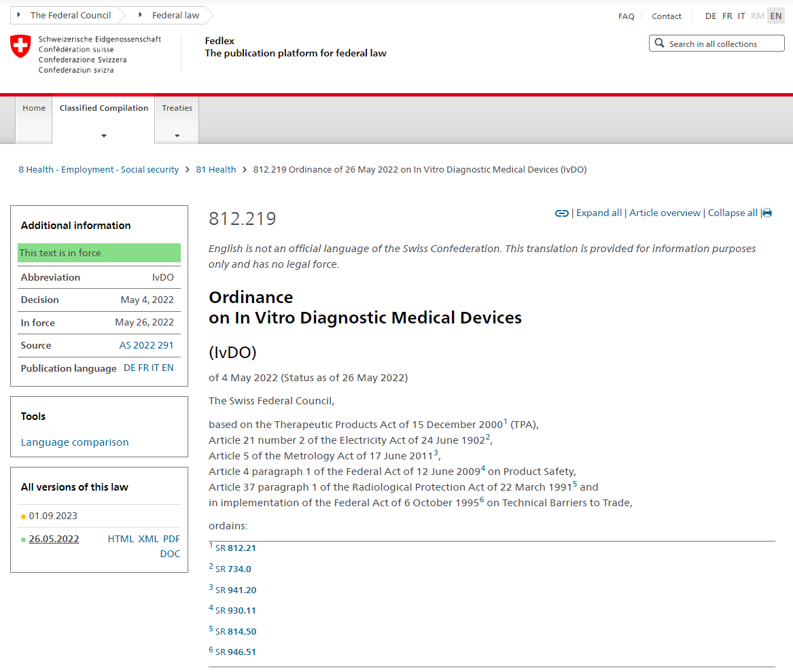
Task: Open footnote link SR 930.11
Action: 236,611
